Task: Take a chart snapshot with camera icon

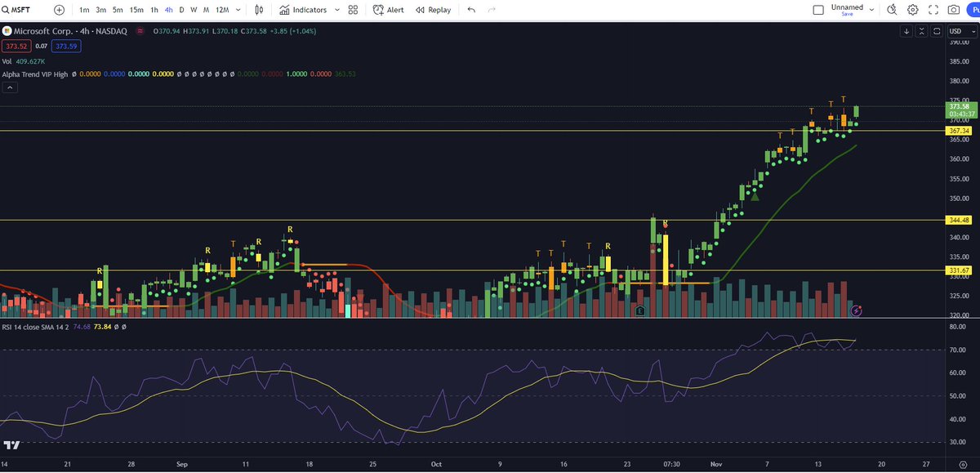Action: pyautogui.click(x=953, y=10)
